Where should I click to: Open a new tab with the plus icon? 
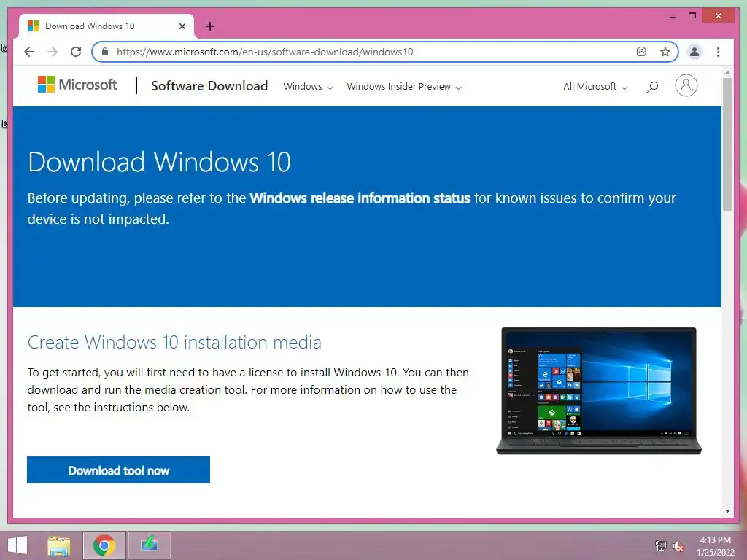click(x=210, y=26)
